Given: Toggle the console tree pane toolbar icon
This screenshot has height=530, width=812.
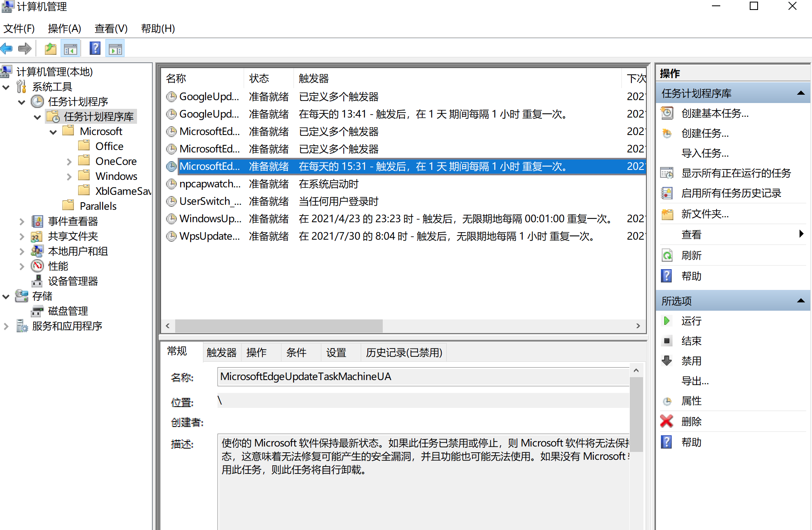Looking at the screenshot, I should click(x=71, y=49).
